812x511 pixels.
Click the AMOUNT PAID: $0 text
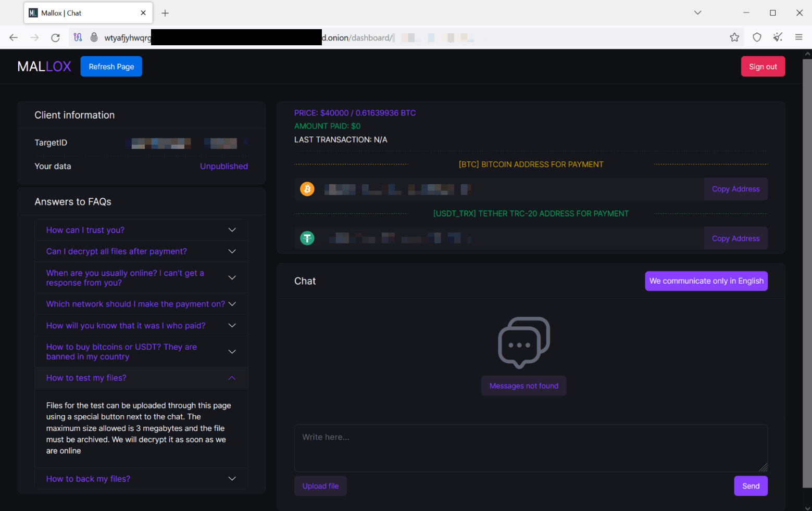[327, 126]
